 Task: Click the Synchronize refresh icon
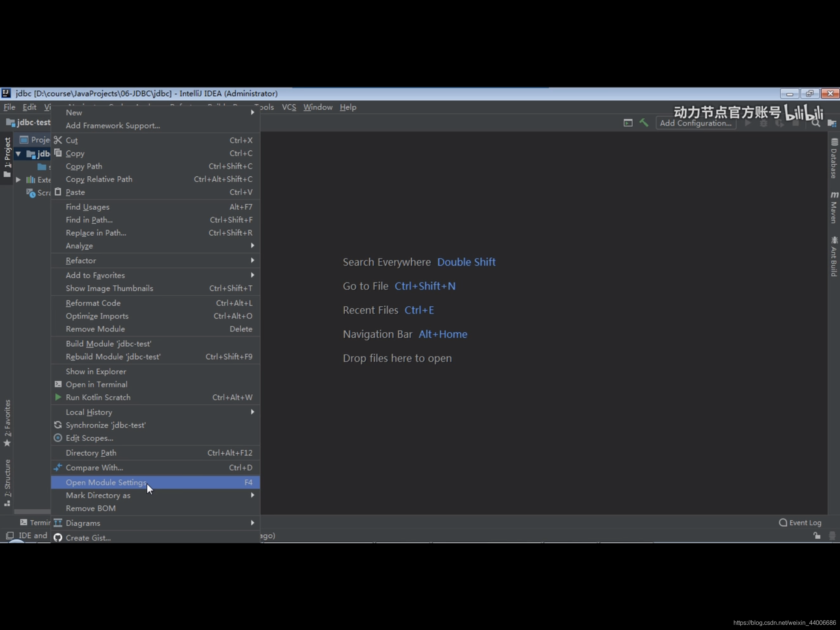58,425
